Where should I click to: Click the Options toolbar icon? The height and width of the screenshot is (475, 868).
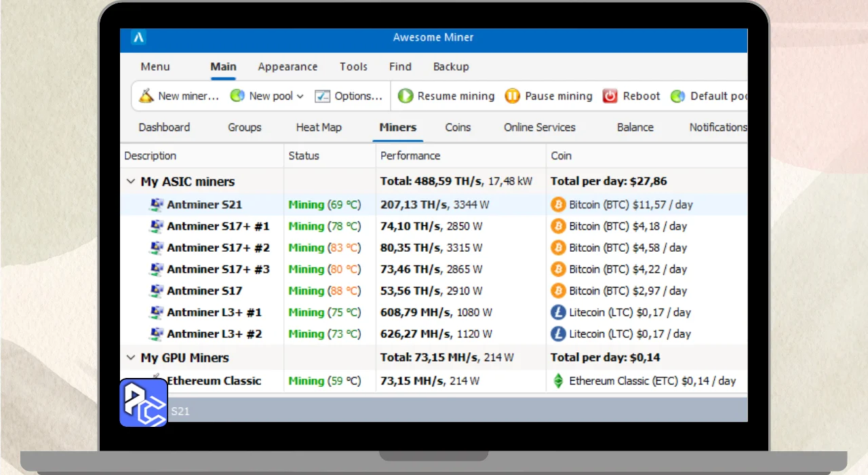[x=323, y=96]
